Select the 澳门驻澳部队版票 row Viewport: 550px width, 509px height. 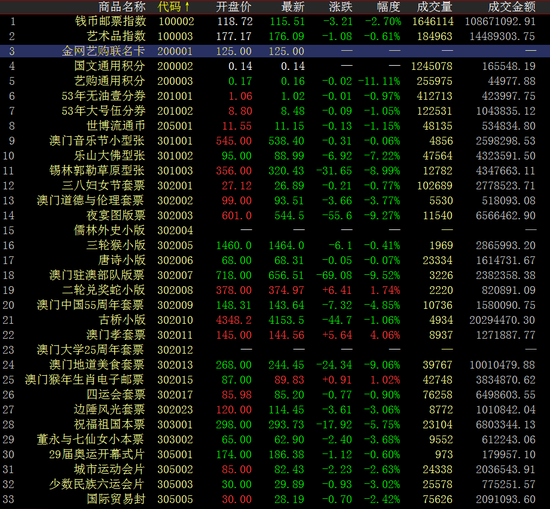[275, 275]
